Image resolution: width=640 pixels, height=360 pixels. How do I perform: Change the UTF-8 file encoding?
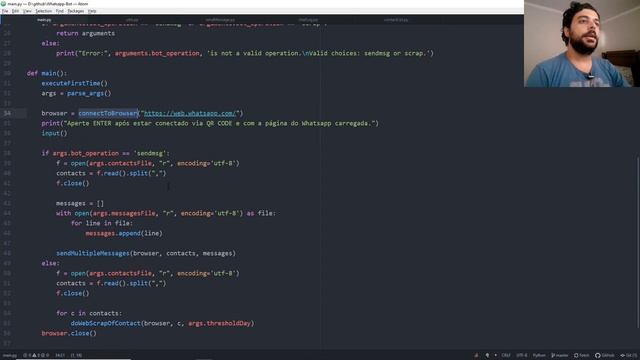pyautogui.click(x=521, y=356)
